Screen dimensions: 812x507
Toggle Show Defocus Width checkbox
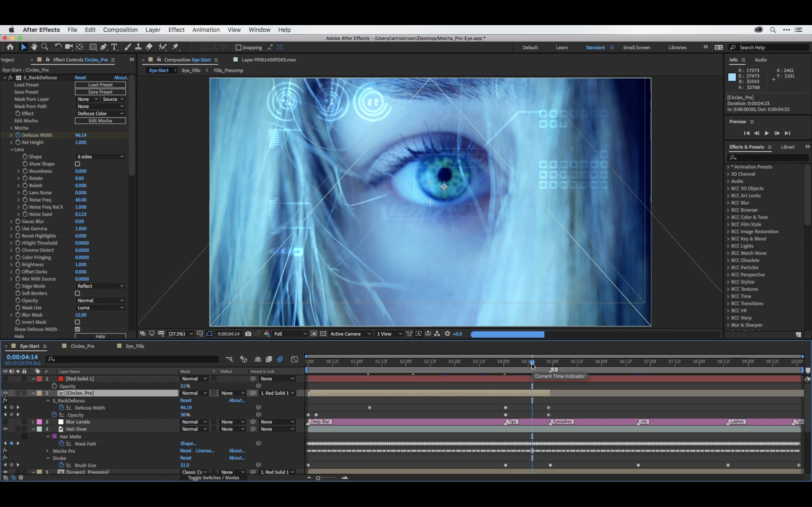click(78, 329)
